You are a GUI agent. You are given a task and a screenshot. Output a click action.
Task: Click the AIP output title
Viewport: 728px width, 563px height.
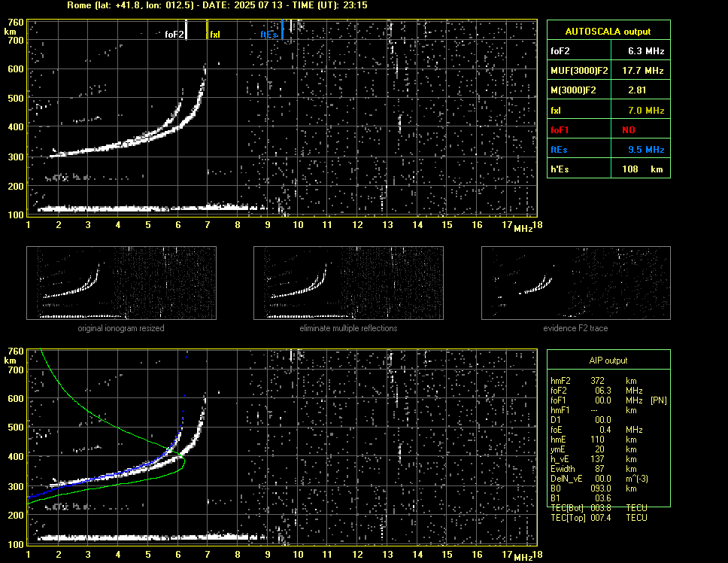point(608,361)
